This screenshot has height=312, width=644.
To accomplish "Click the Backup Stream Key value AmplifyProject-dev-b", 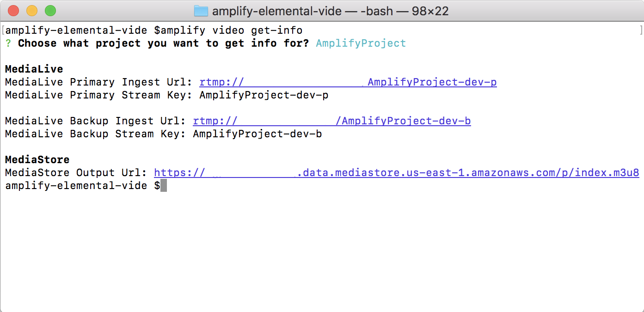I will coord(258,134).
